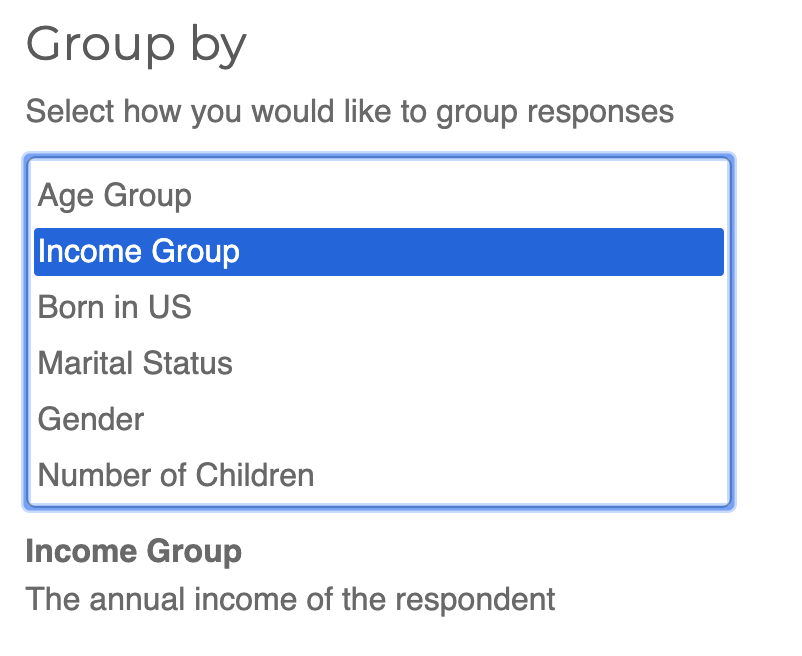Select the Age Group option

(115, 195)
